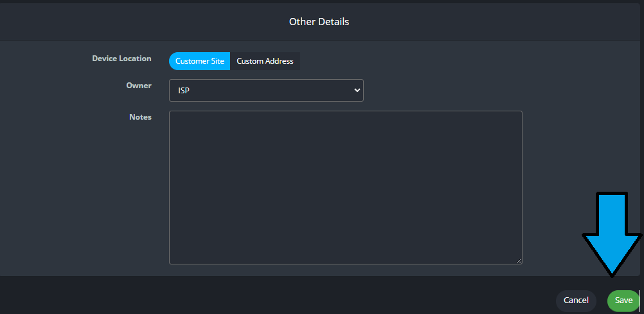Click the Other Details section header
644x314 pixels.
(x=319, y=22)
